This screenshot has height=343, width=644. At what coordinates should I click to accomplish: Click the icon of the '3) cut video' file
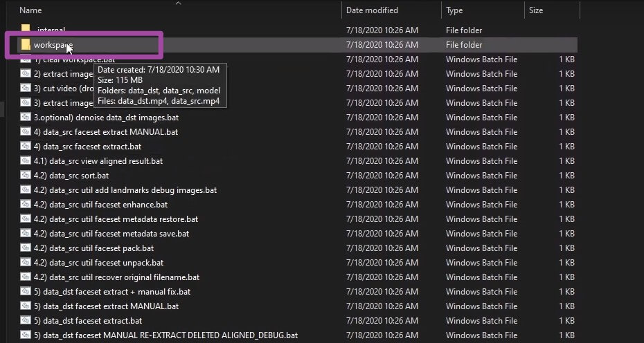26,89
